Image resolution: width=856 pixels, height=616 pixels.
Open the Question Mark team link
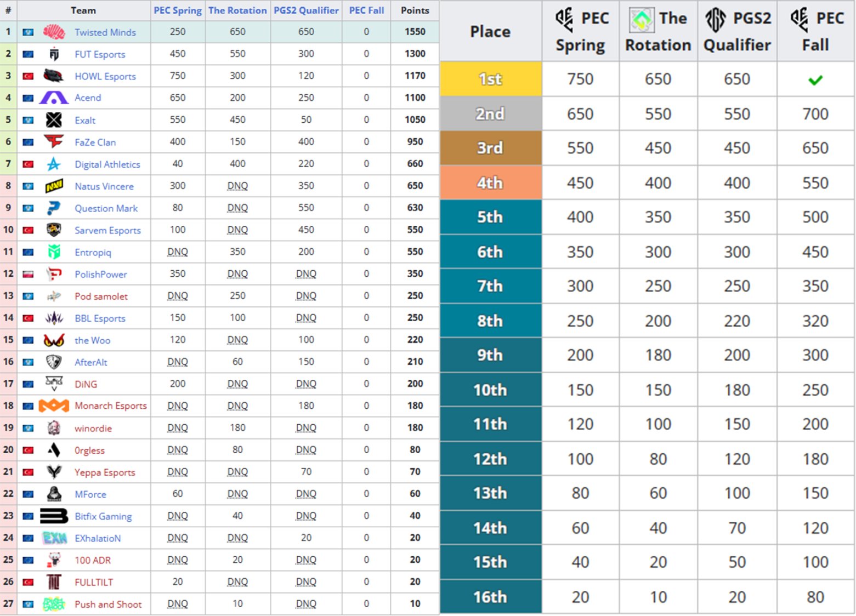[x=106, y=208]
